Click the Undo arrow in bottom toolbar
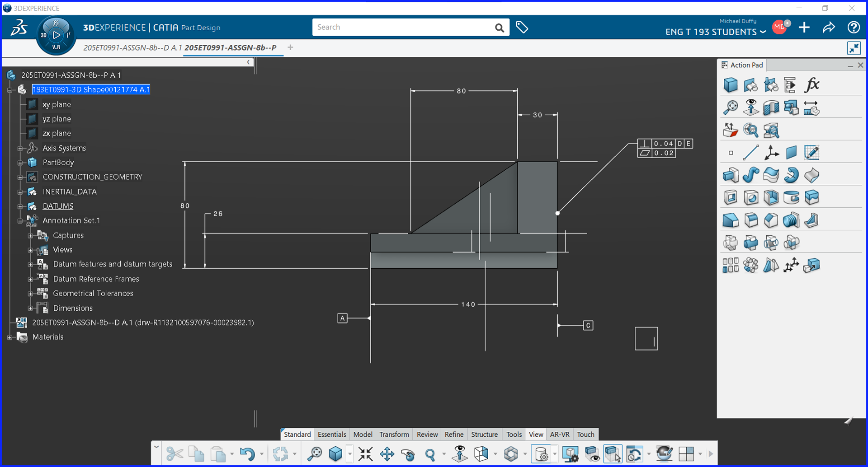868x467 pixels. pyautogui.click(x=247, y=454)
